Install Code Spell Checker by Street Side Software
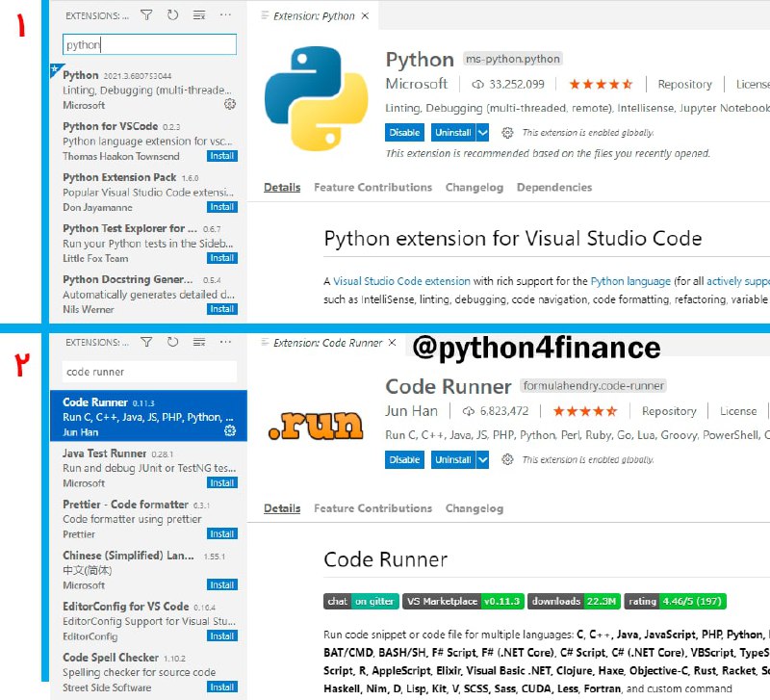The height and width of the screenshot is (700, 770). tap(222, 687)
